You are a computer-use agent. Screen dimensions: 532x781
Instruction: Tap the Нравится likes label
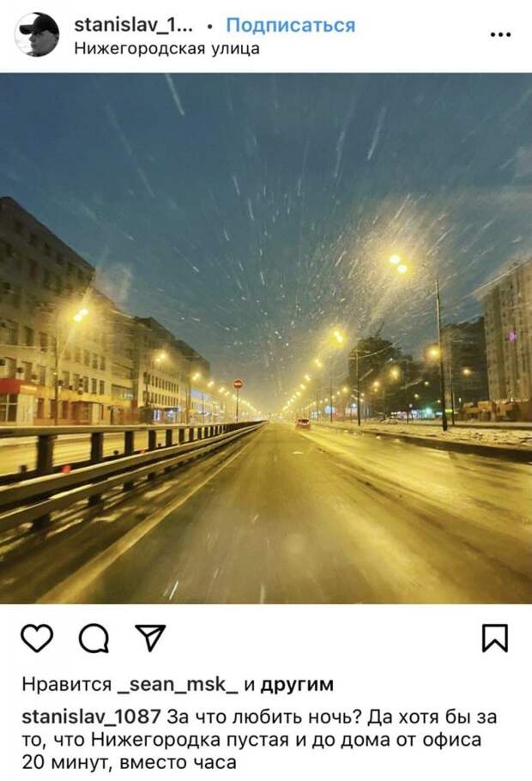point(67,685)
